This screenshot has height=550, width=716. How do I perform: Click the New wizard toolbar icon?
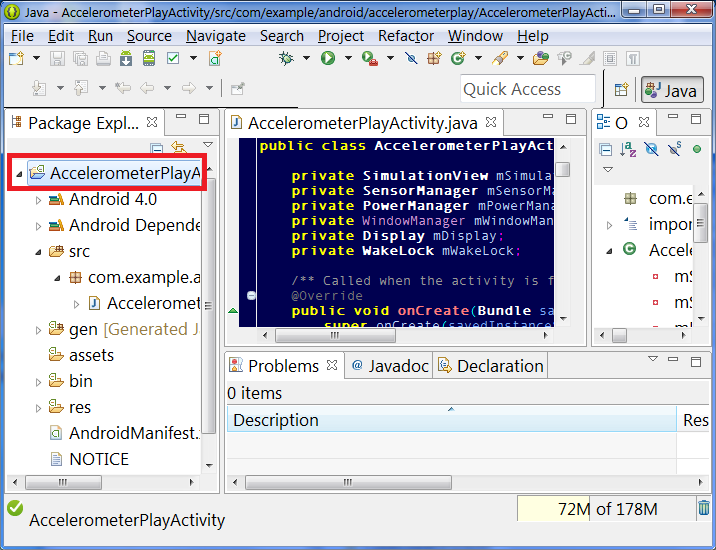tap(16, 58)
